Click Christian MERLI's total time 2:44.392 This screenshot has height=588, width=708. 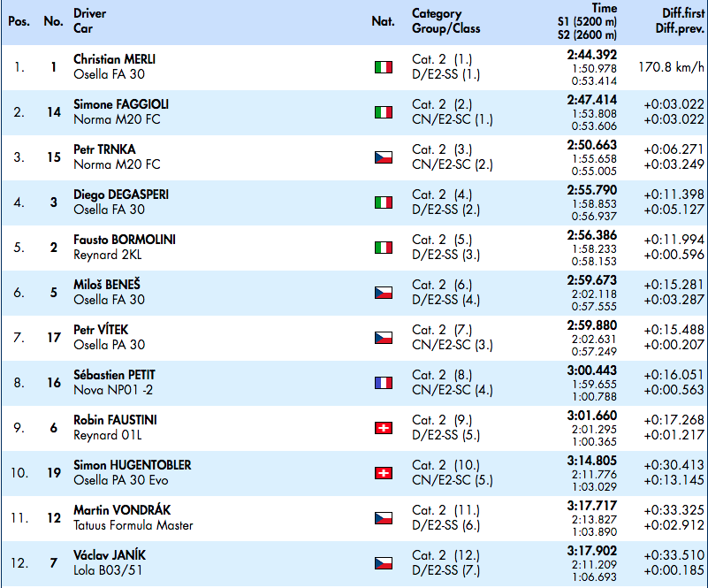pyautogui.click(x=592, y=55)
